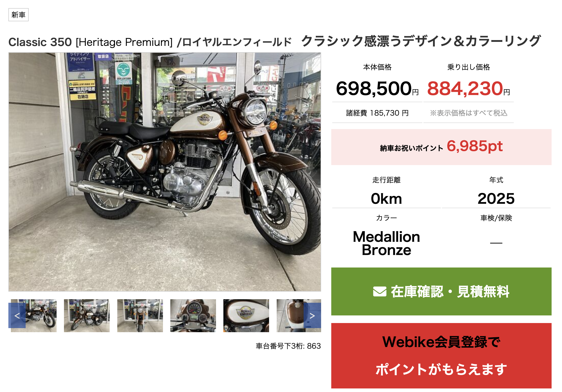Screen dimensions: 562x392
Task: Click the 納車お祝いポイント 6,985pt banner
Action: 441,147
